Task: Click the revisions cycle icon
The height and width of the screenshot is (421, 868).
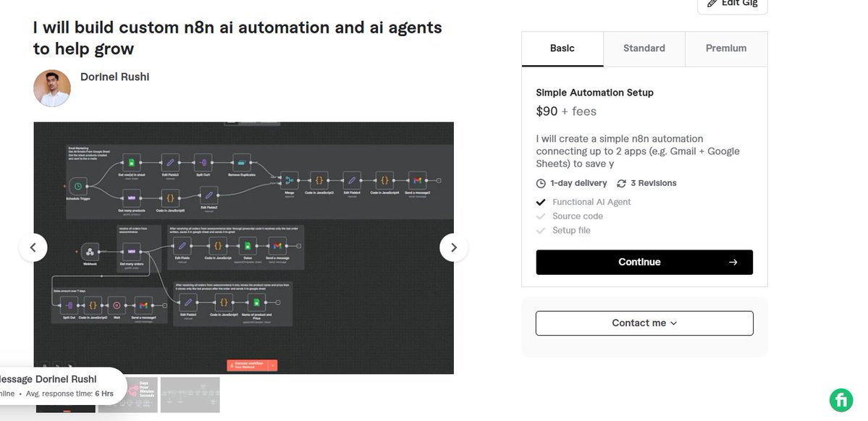Action: point(622,184)
